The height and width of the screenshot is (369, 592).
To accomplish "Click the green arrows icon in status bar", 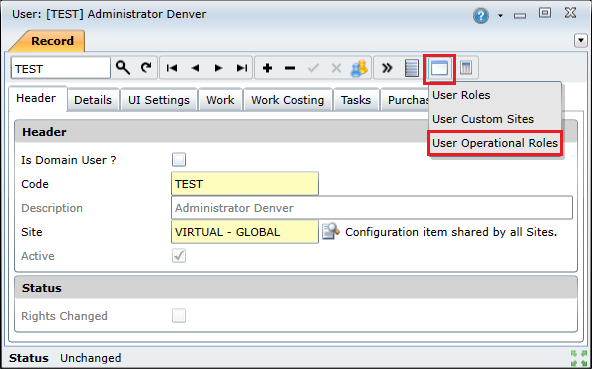I will 579,358.
